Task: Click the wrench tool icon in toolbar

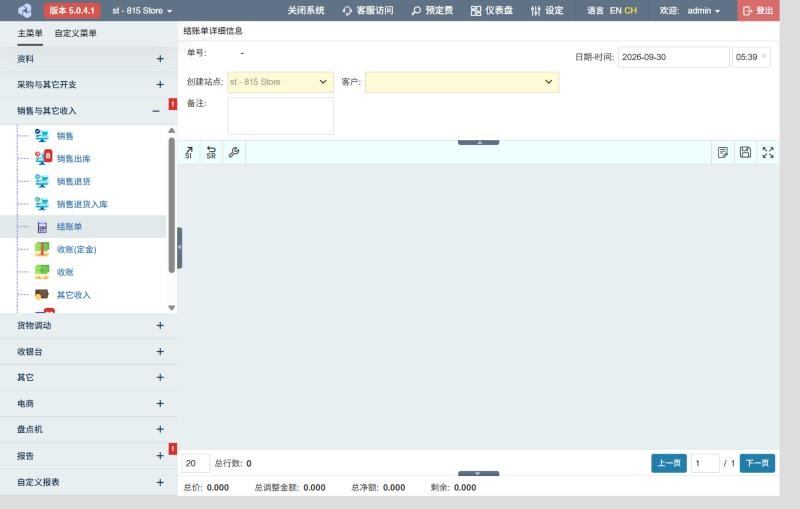Action: (x=234, y=152)
